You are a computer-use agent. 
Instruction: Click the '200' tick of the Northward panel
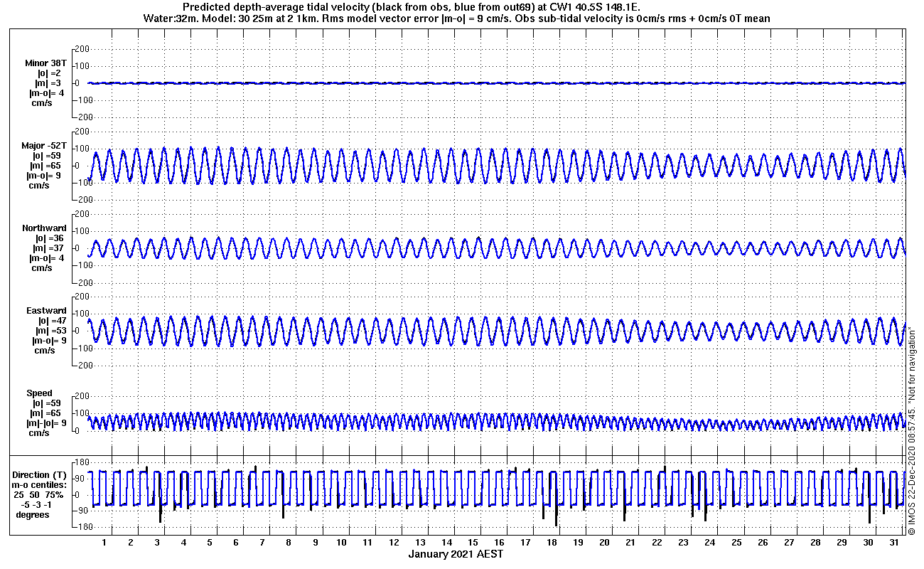click(x=82, y=213)
